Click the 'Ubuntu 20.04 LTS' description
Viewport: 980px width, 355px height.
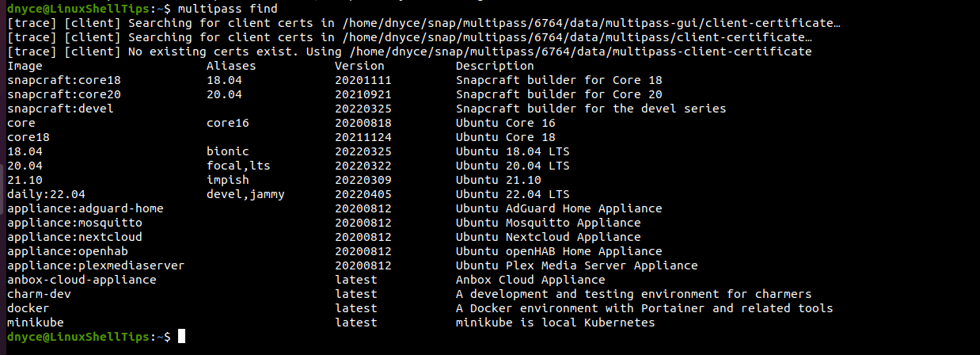(x=512, y=166)
